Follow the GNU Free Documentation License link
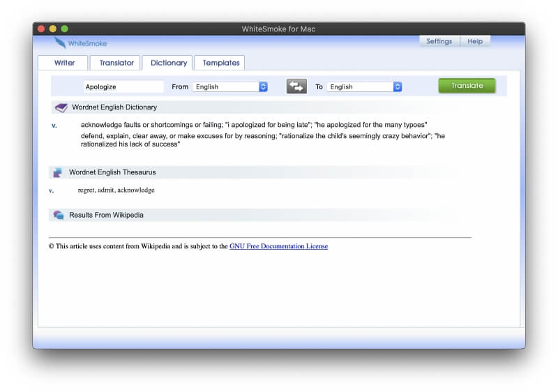The width and height of the screenshot is (558, 392). click(278, 246)
